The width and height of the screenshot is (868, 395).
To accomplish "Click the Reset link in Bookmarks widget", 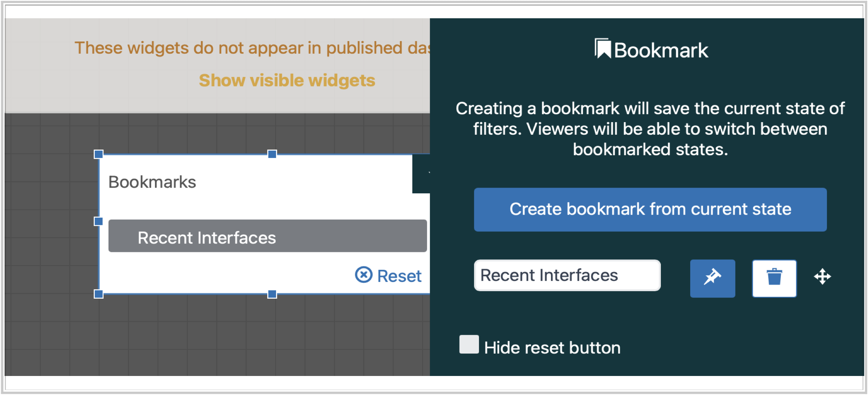I will pos(399,276).
